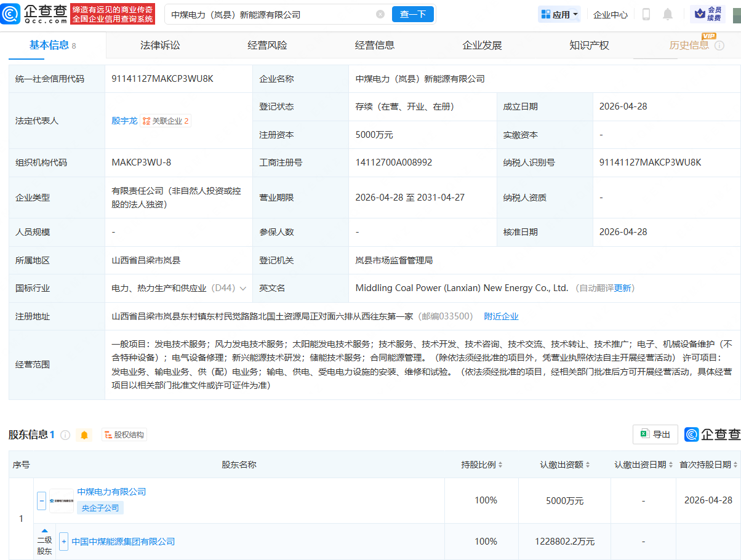741x560 pixels.
Task: Open the 企业发展 tab
Action: click(482, 45)
